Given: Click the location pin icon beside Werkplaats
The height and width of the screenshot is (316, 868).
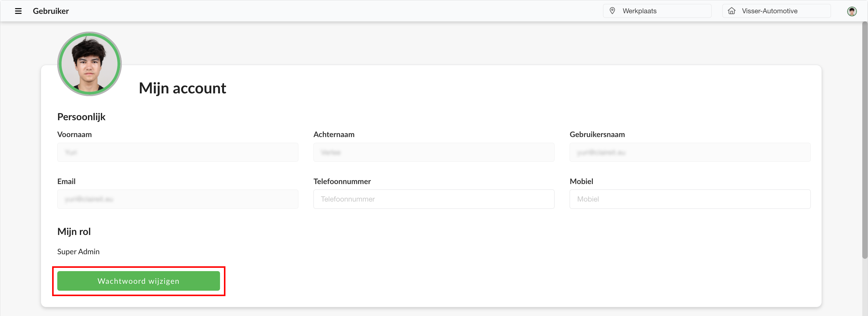Looking at the screenshot, I should point(612,11).
